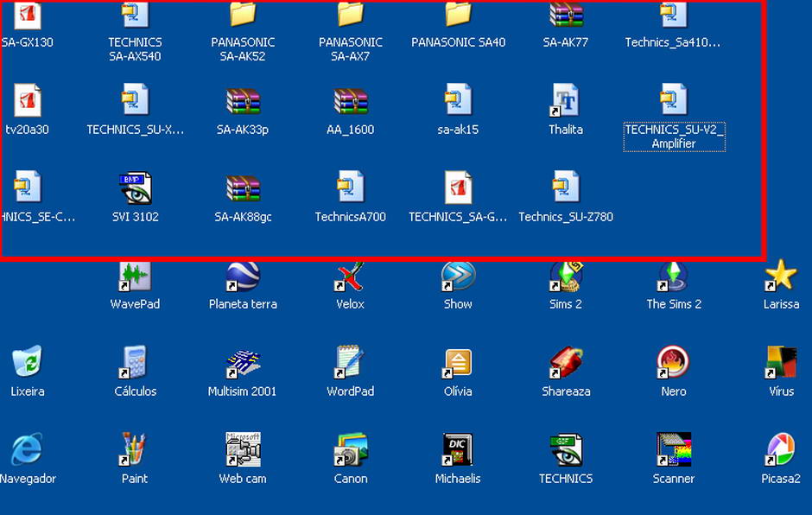Select the TECHNICS_SU-V2_Amplifier file icon
The image size is (812, 515).
pyautogui.click(x=673, y=99)
